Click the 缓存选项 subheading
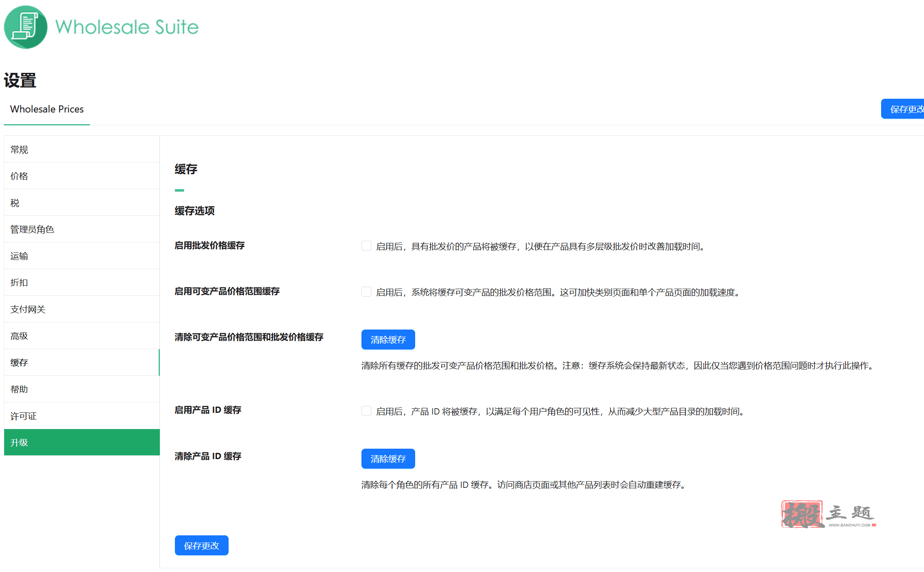The image size is (924, 572). pyautogui.click(x=194, y=211)
